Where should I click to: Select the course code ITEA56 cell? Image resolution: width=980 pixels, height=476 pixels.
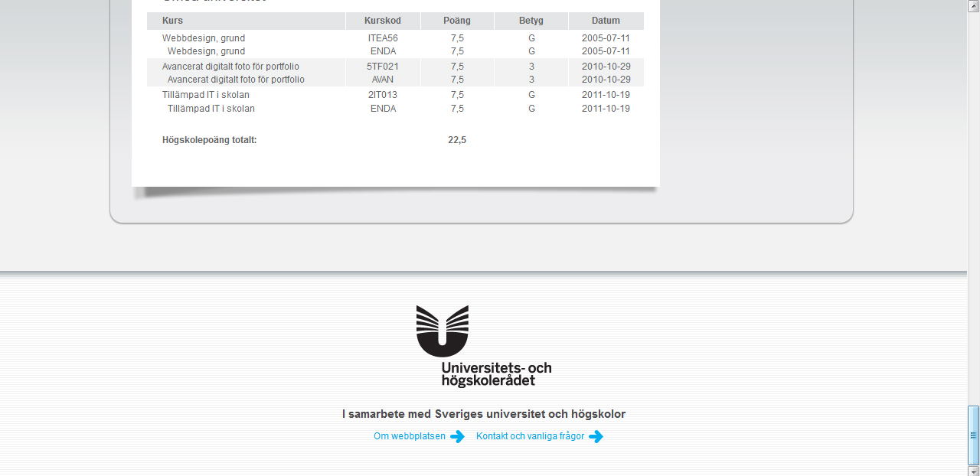click(x=383, y=38)
